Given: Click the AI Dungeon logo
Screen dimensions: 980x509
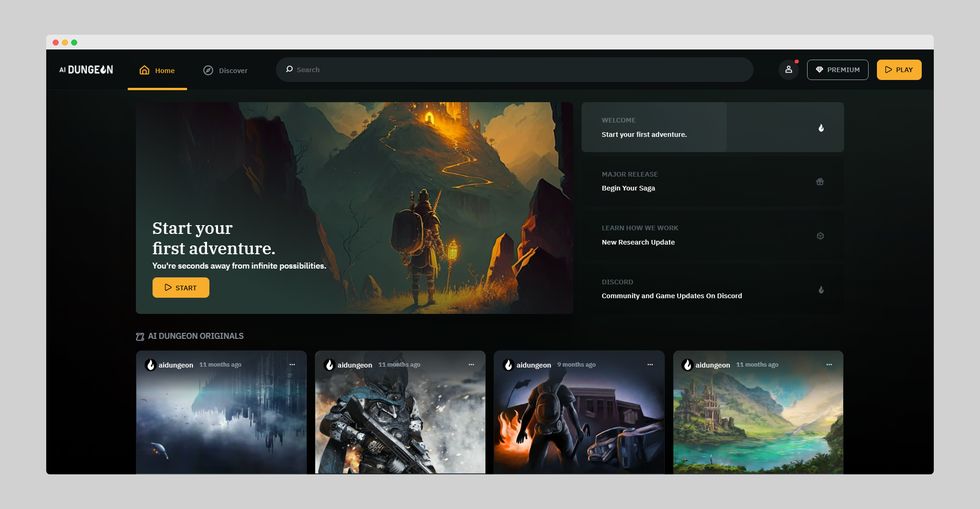Looking at the screenshot, I should pos(86,70).
